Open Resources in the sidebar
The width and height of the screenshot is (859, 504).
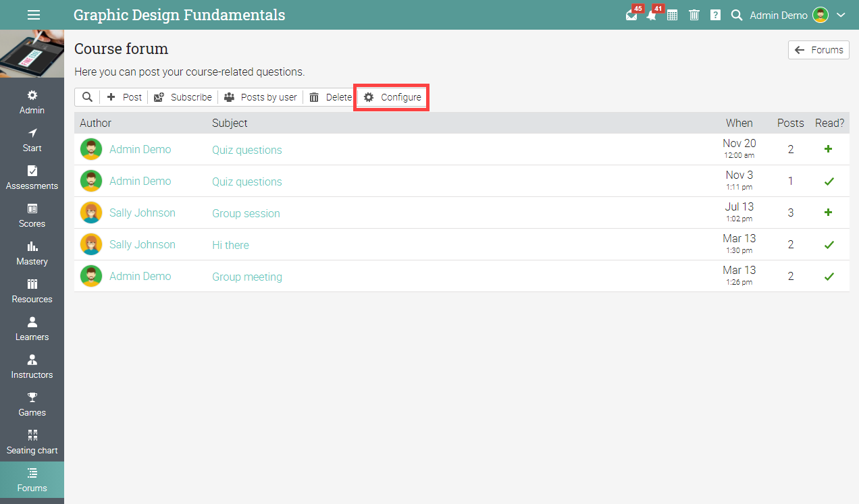tap(32, 291)
